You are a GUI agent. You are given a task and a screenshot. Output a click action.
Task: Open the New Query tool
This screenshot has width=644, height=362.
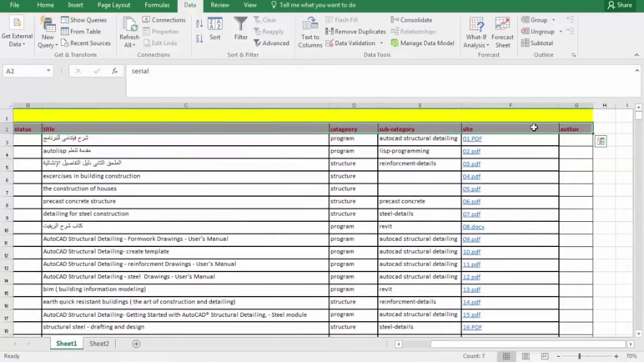tap(48, 32)
